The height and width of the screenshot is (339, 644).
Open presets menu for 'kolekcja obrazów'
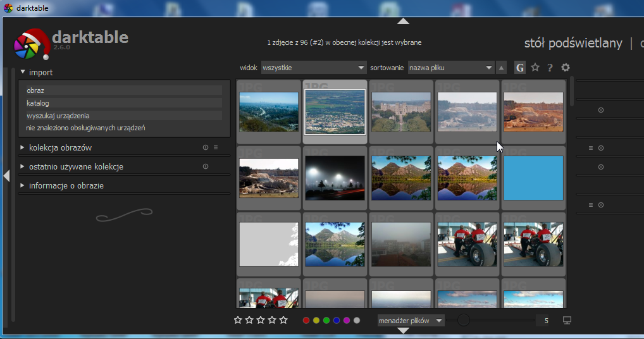tap(216, 148)
